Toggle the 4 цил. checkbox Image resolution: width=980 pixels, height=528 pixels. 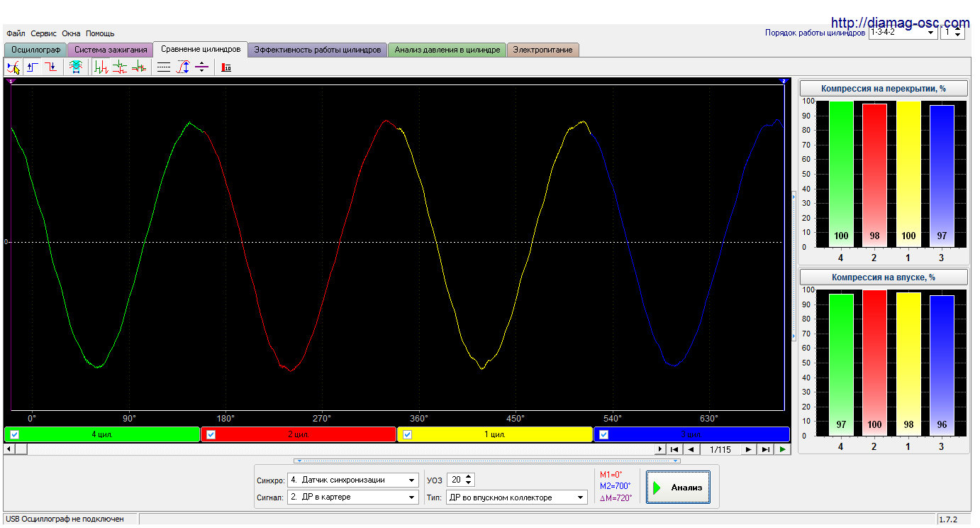click(x=14, y=435)
